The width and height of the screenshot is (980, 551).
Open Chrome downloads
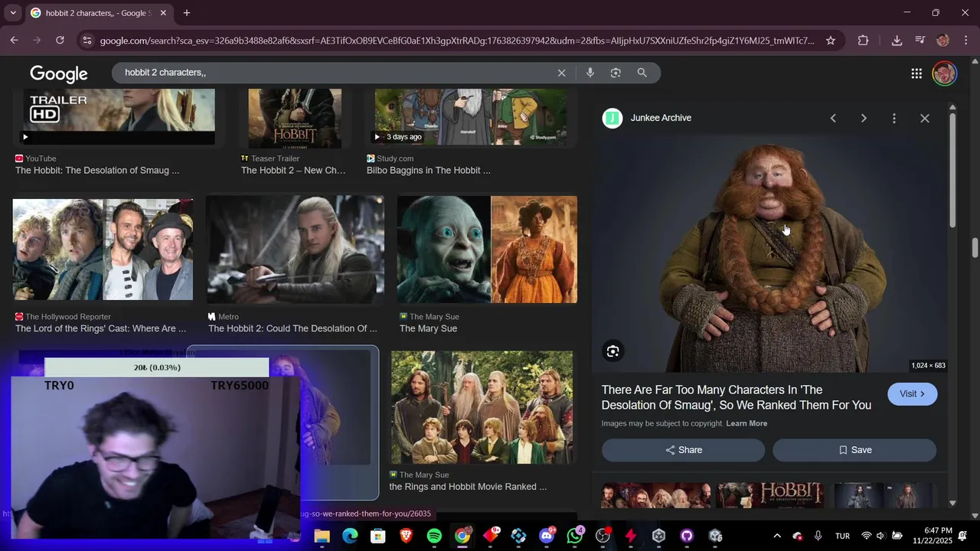click(897, 41)
